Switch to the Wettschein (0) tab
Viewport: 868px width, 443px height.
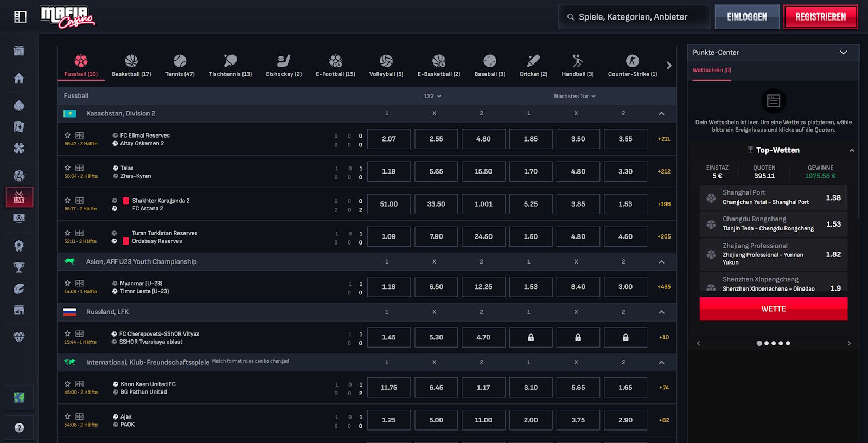(712, 70)
